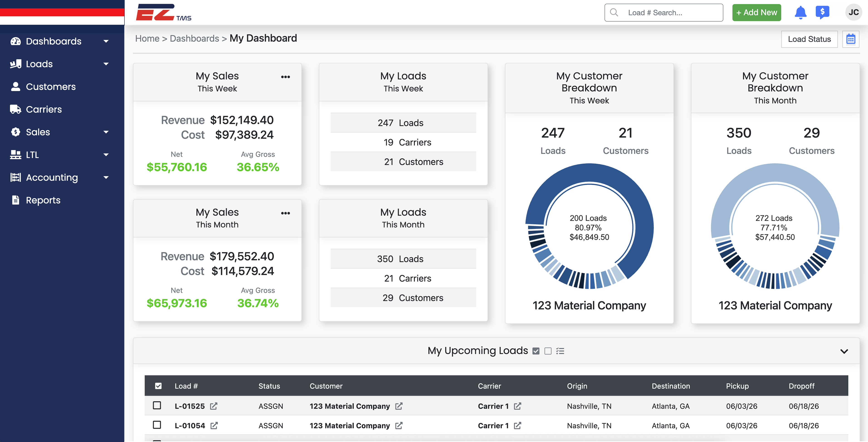Click the EZ TMS logo
This screenshot has height=442, width=868.
coord(164,13)
